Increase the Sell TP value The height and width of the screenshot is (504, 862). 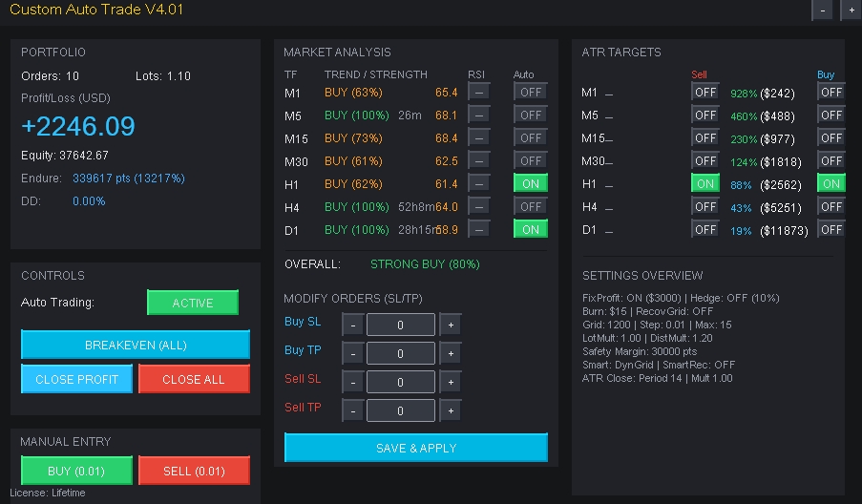(451, 410)
